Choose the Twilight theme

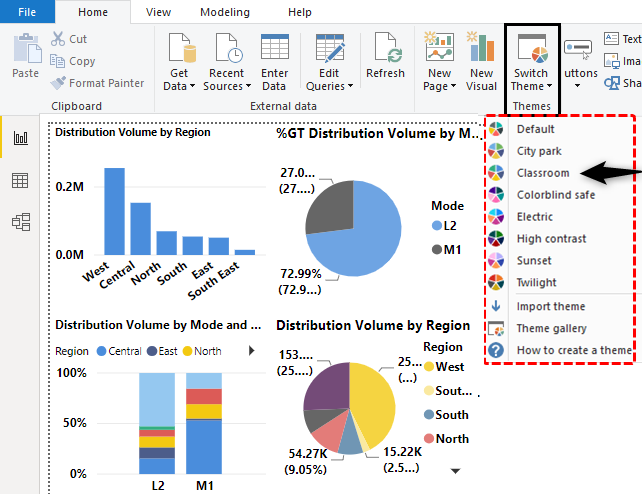click(x=536, y=282)
